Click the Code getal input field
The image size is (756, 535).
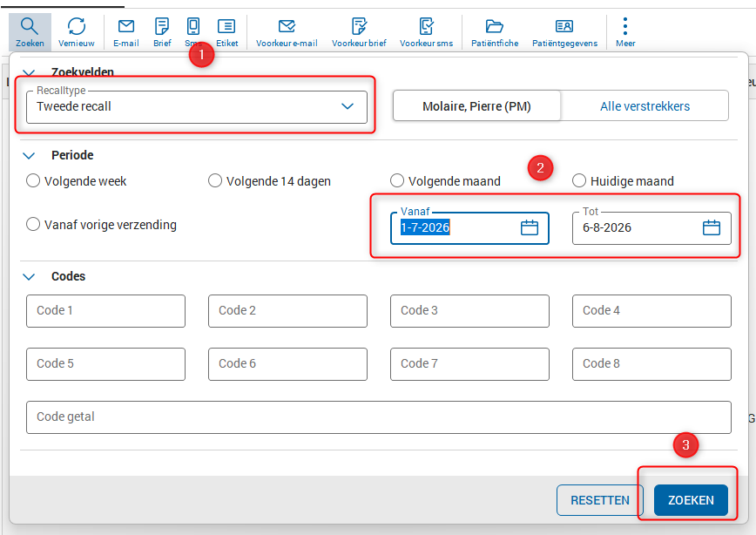(x=379, y=417)
